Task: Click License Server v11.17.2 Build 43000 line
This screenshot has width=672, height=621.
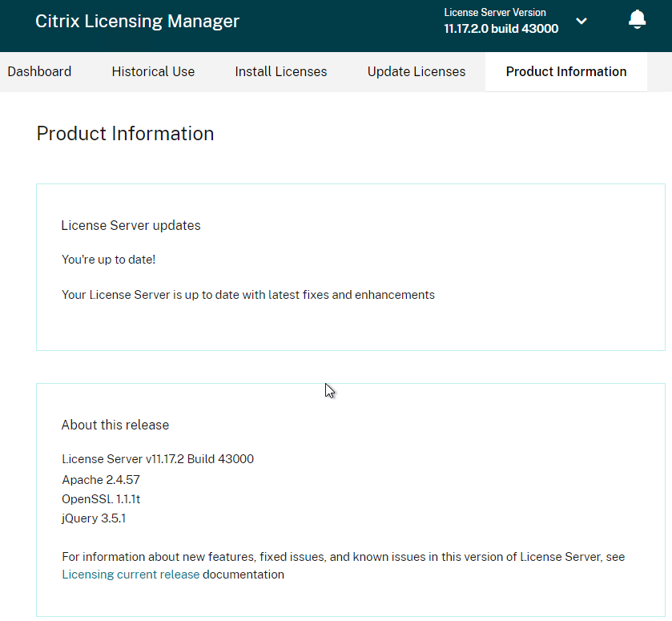Action: click(158, 459)
